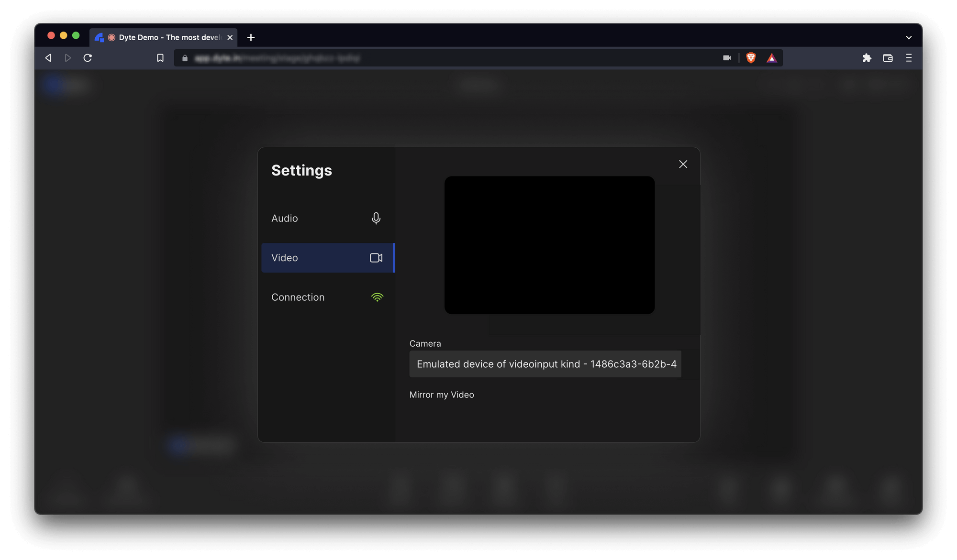Click the Brave Shields lion icon
This screenshot has height=560, width=957.
pos(751,58)
